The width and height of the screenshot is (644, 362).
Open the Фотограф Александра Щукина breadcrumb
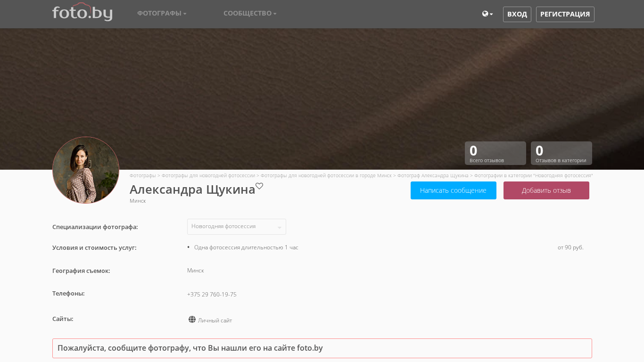point(432,175)
